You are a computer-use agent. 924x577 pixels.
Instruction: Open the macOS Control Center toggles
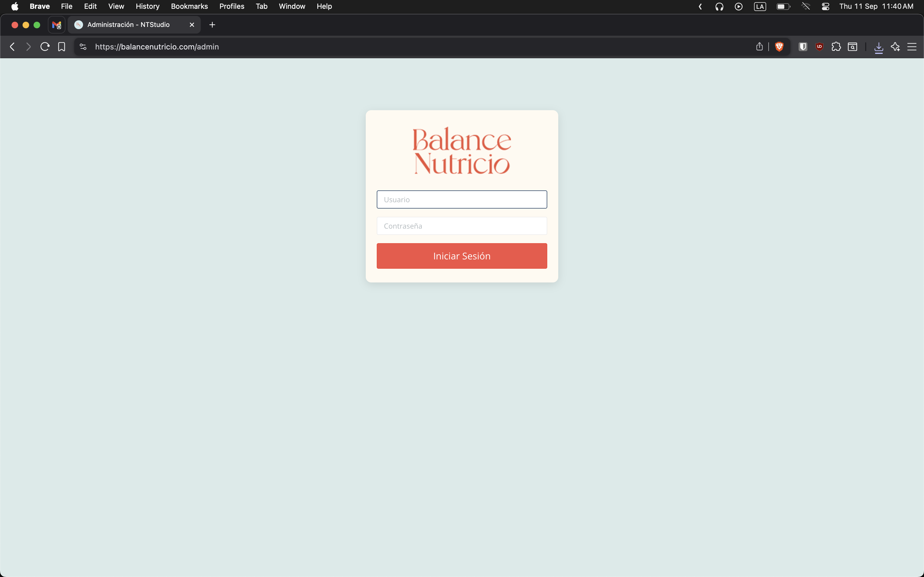point(825,7)
